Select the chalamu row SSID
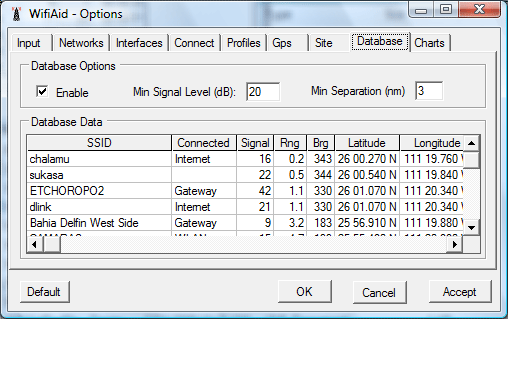This screenshot has height=384, width=512. (99, 159)
